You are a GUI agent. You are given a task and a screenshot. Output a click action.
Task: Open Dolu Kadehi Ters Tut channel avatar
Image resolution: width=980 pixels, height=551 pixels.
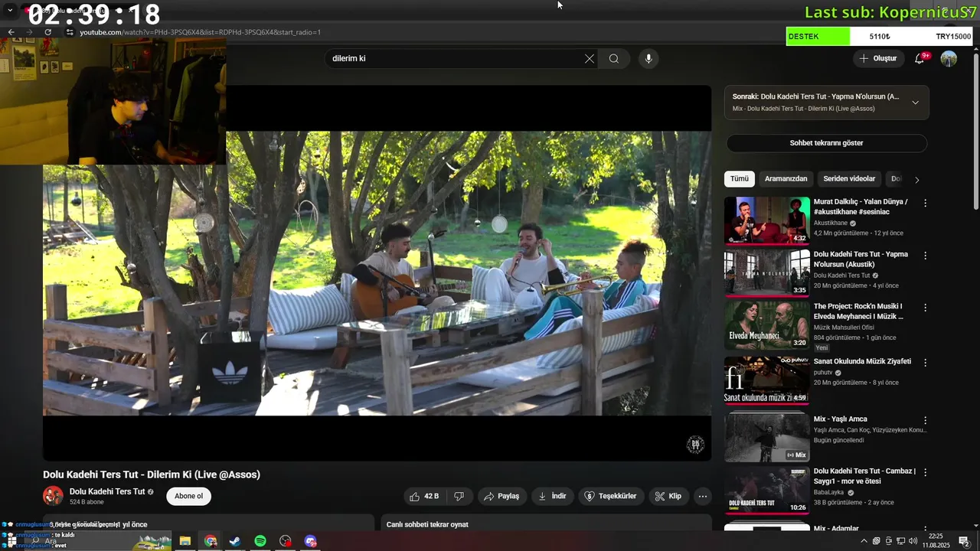(x=53, y=496)
